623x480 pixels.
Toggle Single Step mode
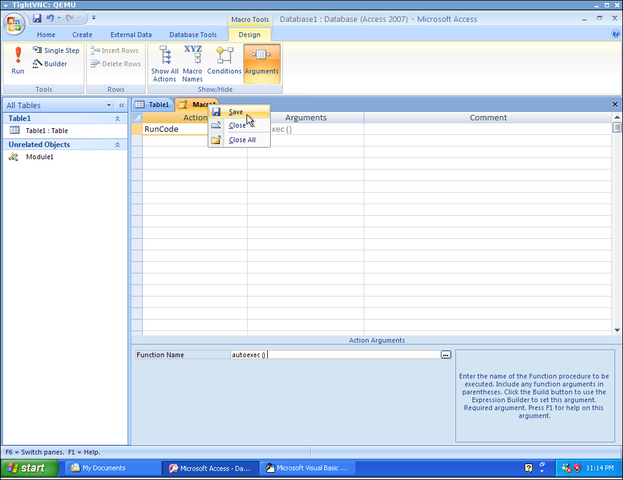pos(56,50)
